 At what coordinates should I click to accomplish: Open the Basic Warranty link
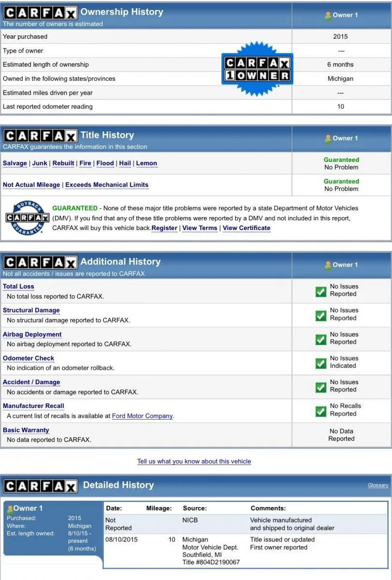pos(26,430)
